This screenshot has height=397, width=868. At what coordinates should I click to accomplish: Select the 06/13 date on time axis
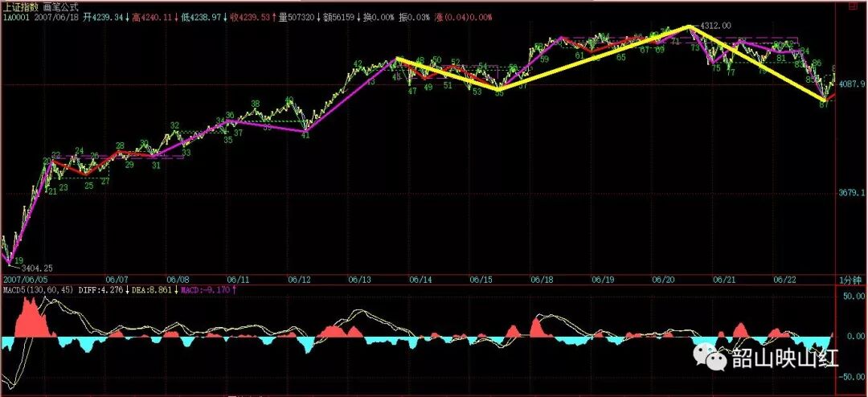360,280
